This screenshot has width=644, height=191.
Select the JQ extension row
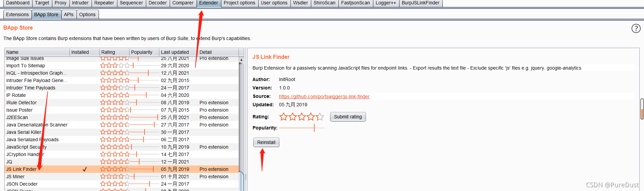click(122, 162)
